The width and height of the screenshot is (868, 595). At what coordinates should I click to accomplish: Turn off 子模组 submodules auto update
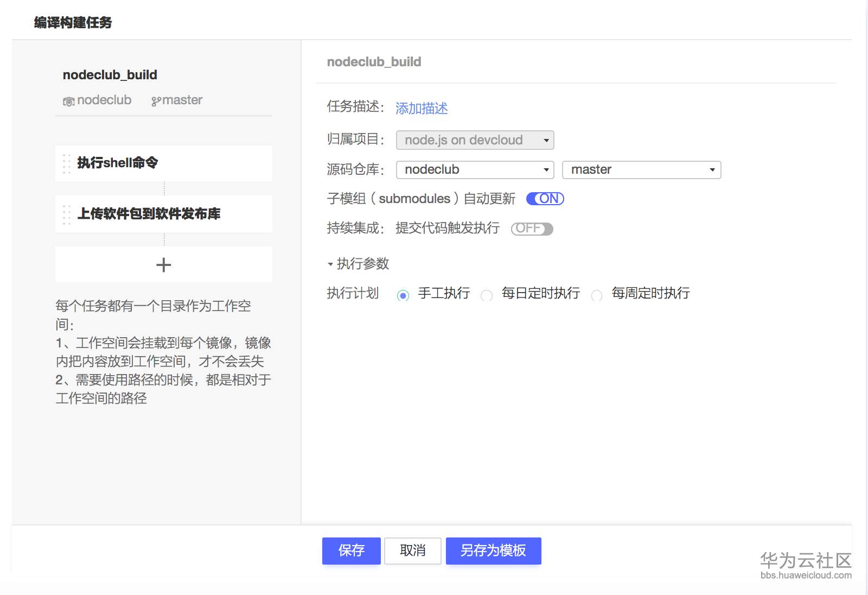544,199
